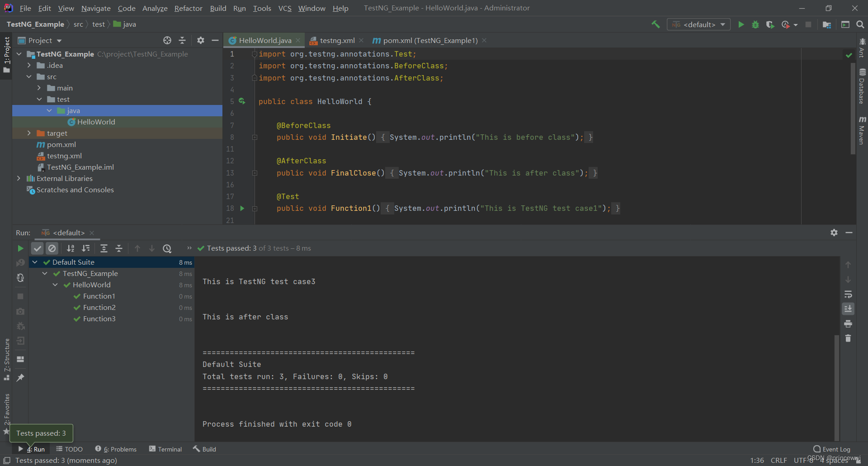Close the HelloWorld.java tab

[298, 40]
